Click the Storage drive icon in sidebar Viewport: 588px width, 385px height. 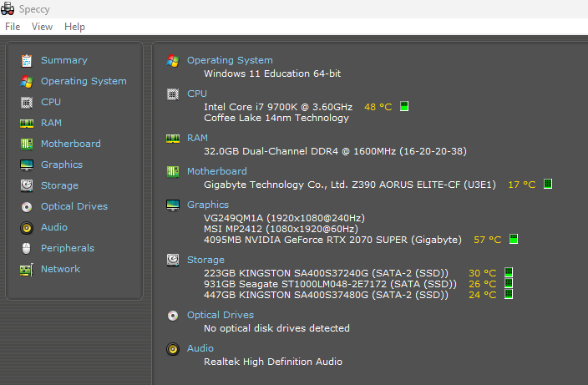click(27, 185)
